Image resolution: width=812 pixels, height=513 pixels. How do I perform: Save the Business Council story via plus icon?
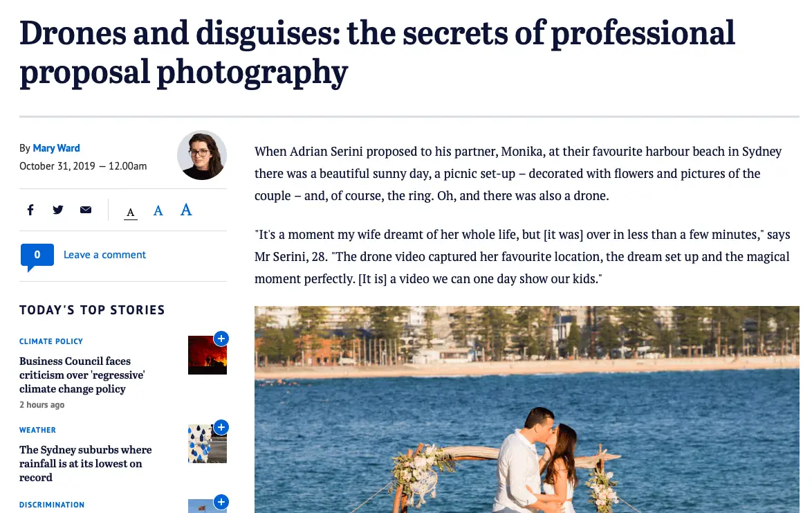[221, 339]
